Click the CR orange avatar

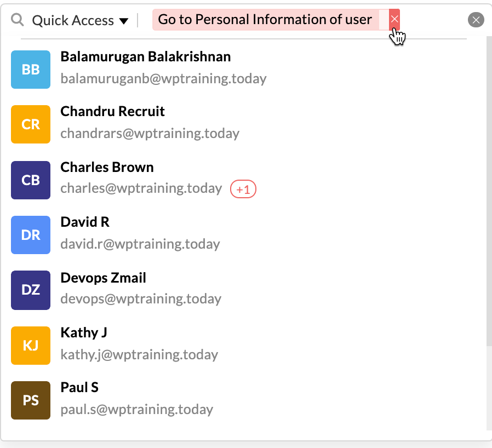pos(31,124)
